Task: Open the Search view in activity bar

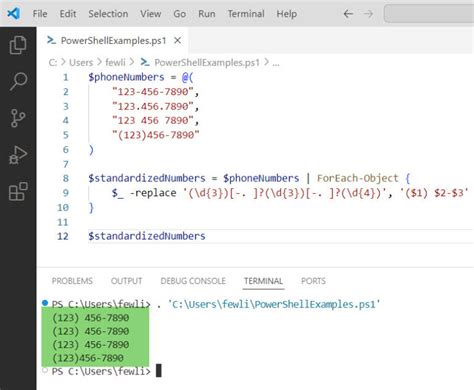Action: click(x=18, y=81)
